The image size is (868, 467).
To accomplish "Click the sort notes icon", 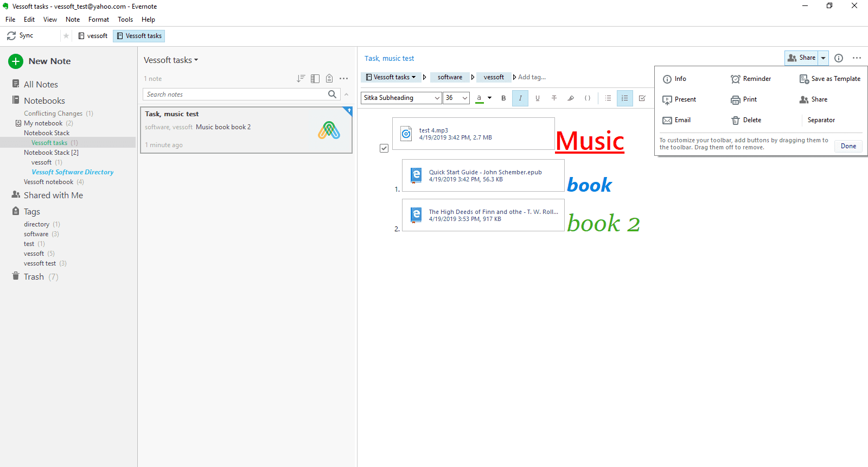I will tap(301, 79).
